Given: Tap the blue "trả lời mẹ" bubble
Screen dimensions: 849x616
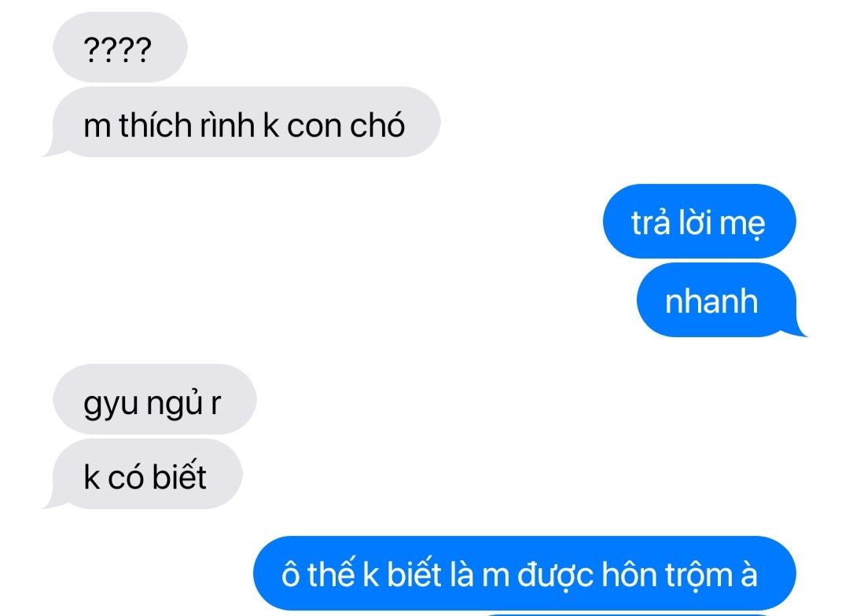Looking at the screenshot, I should pyautogui.click(x=699, y=221).
